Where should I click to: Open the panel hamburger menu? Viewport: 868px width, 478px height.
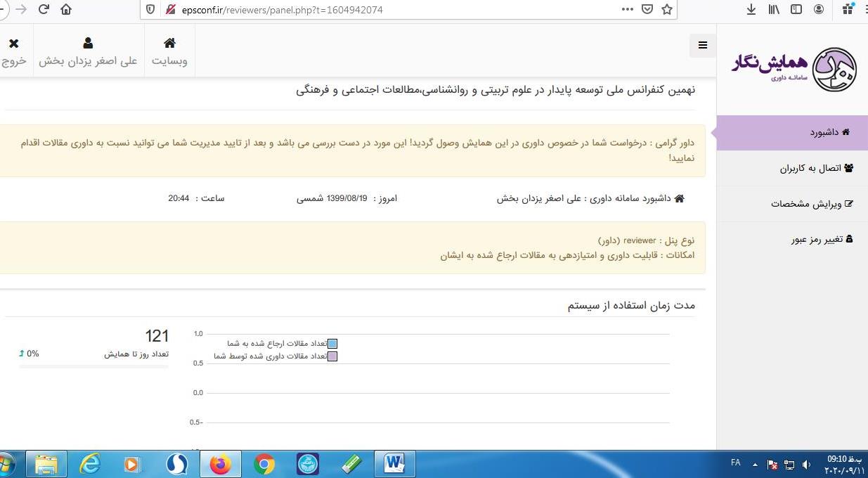pyautogui.click(x=703, y=45)
